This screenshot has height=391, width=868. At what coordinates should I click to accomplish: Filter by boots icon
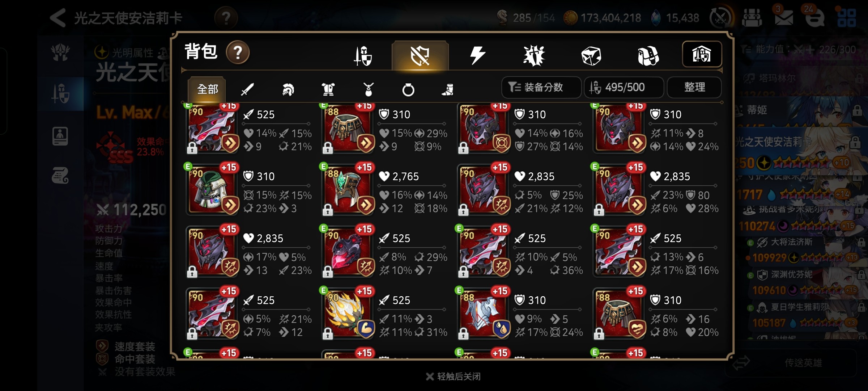[448, 89]
